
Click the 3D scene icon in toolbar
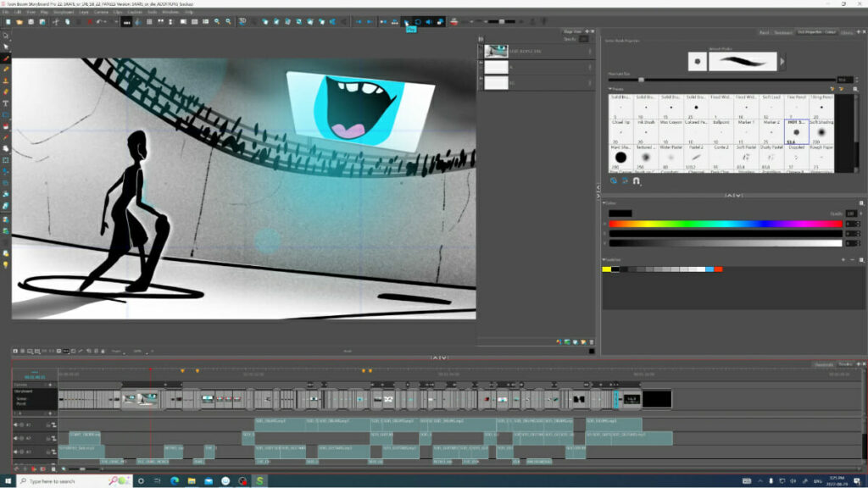(x=242, y=21)
